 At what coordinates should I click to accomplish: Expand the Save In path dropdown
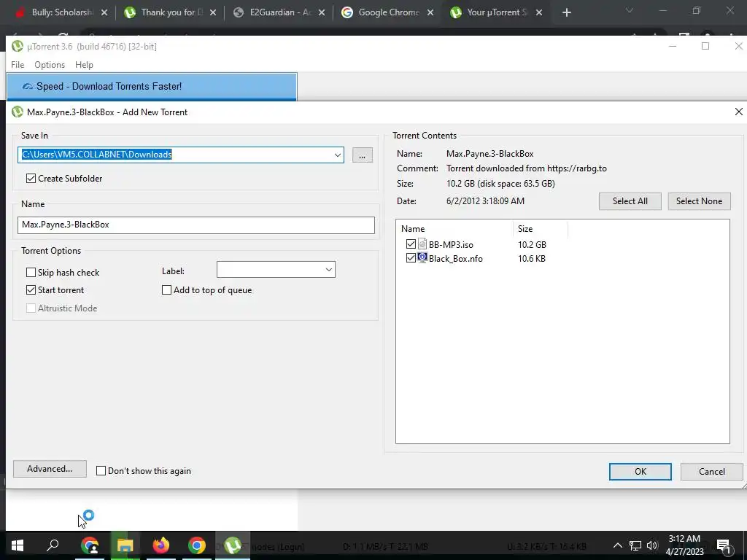(337, 155)
